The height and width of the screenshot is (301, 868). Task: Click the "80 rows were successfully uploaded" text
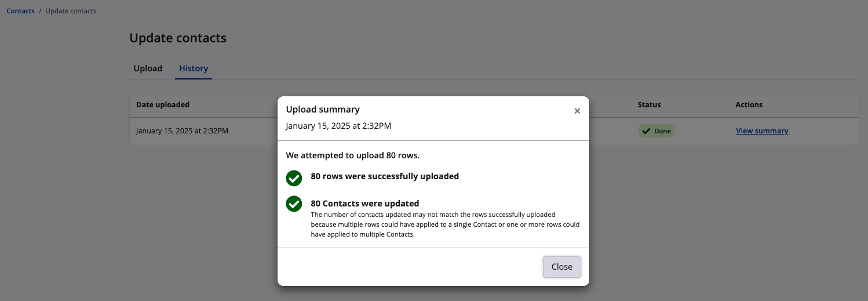[385, 176]
